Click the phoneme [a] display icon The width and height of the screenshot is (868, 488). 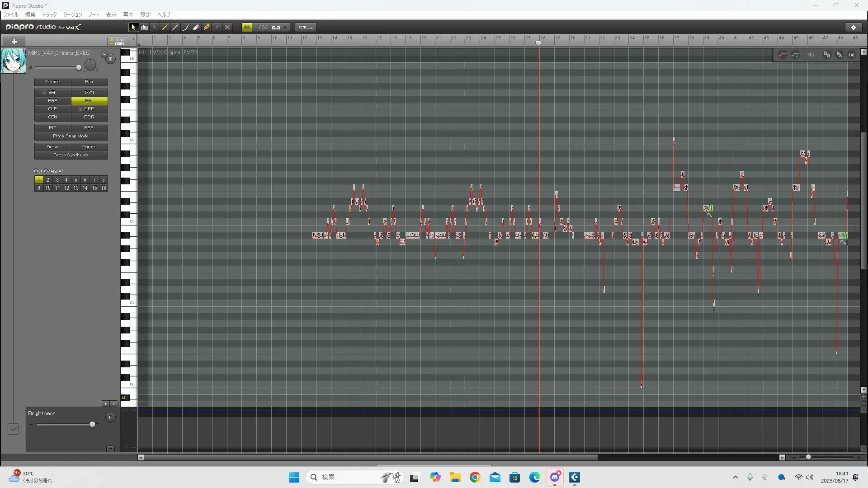[852, 55]
